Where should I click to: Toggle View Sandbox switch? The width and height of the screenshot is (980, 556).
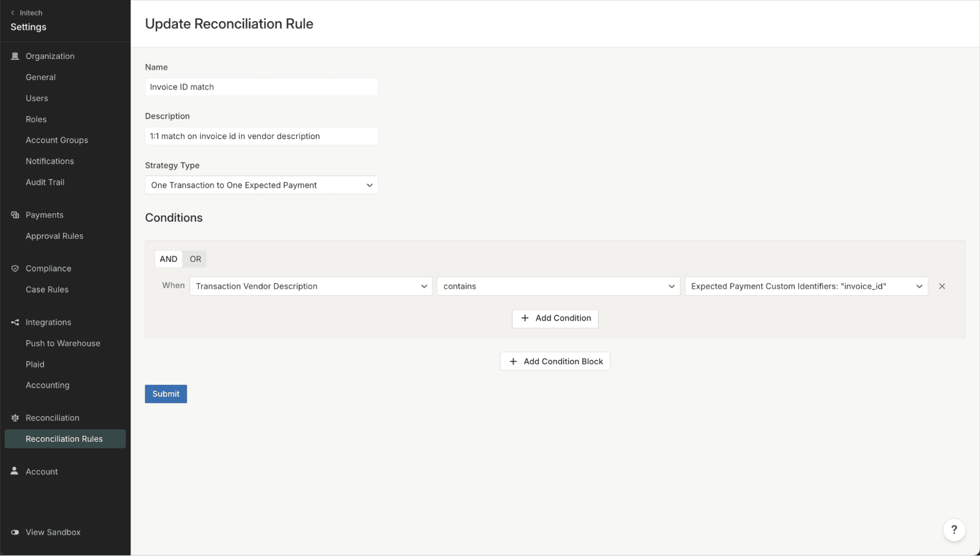coord(15,532)
